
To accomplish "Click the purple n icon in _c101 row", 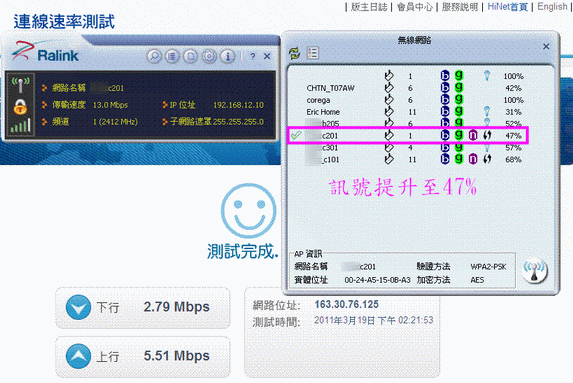I will 473,159.
